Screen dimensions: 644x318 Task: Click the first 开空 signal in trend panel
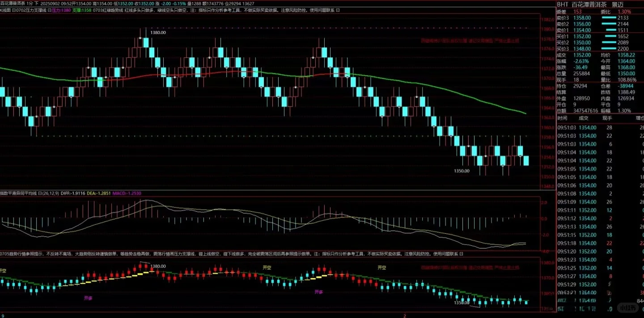pos(4,271)
